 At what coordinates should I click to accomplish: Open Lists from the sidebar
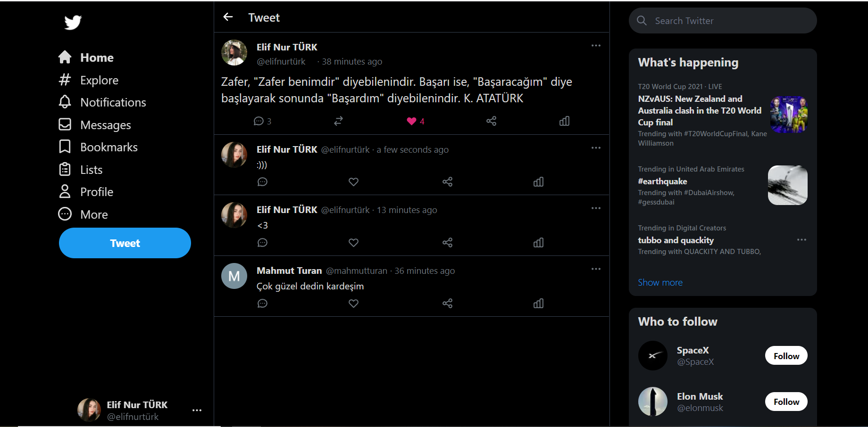click(80, 170)
